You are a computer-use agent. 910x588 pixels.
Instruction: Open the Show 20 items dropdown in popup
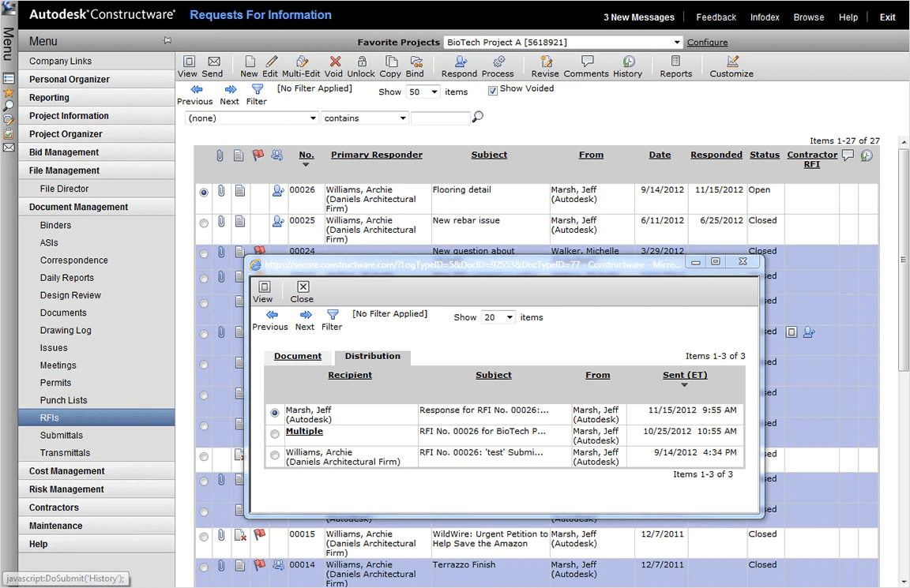coord(498,317)
